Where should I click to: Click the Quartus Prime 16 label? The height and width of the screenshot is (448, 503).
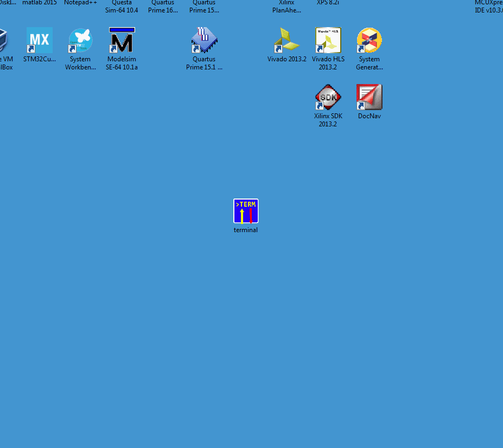[x=163, y=6]
